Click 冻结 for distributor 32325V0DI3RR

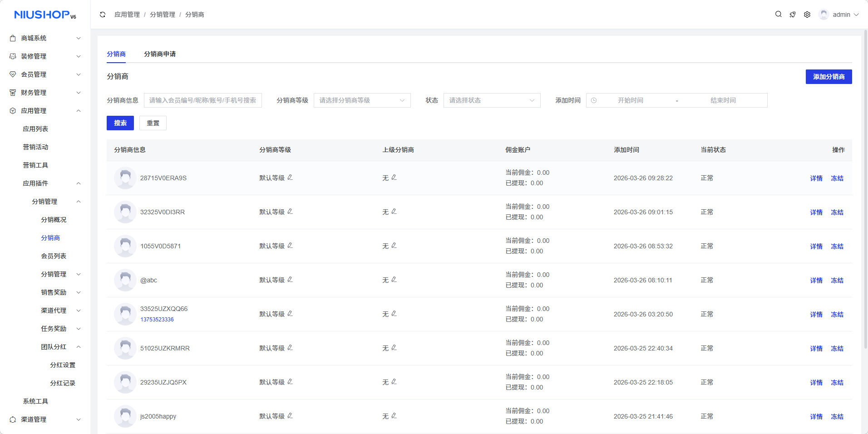(x=837, y=212)
